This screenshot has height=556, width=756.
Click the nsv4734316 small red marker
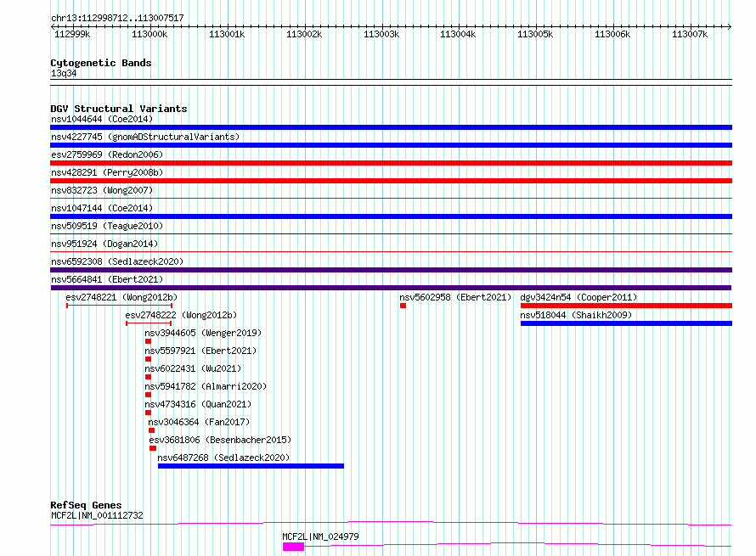click(x=148, y=413)
